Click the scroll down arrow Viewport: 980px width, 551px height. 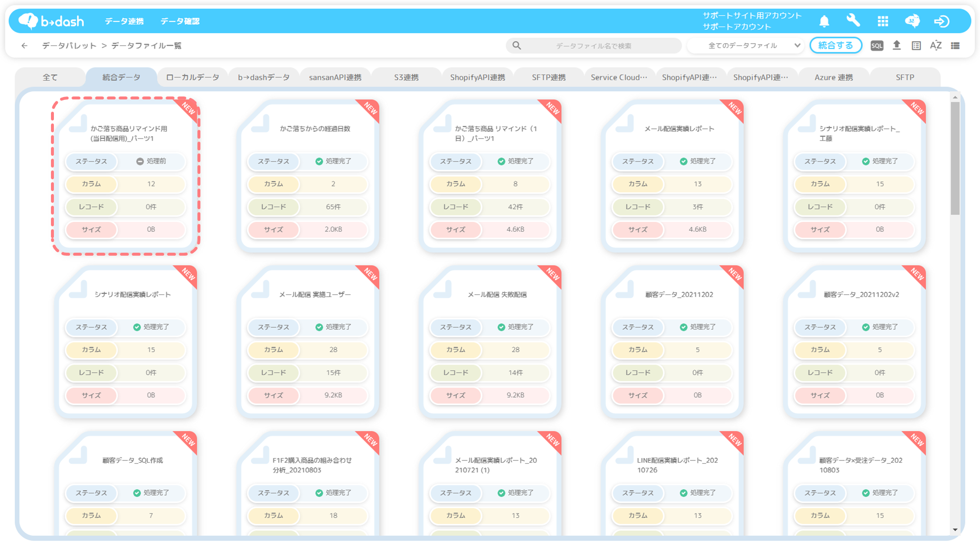coord(955,529)
